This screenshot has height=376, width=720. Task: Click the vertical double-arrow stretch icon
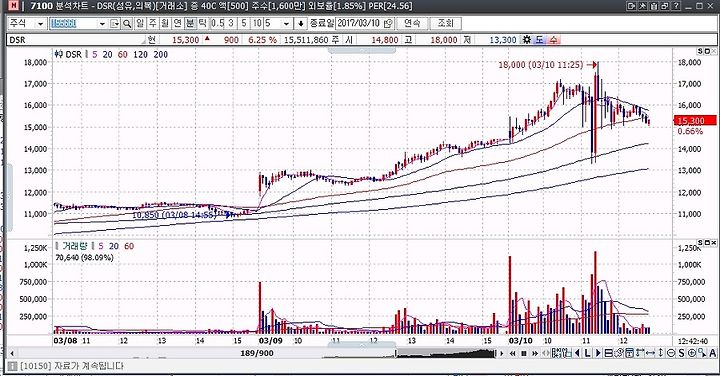[x=660, y=354]
